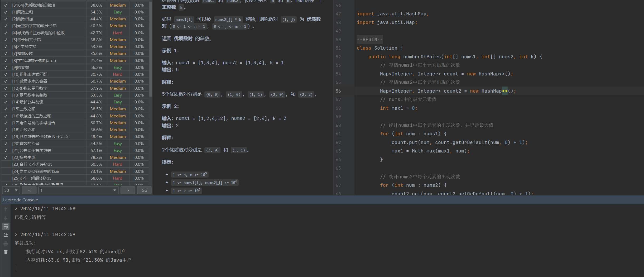Click '1 <= k <= 10³' constraint in description
Image resolution: width=644 pixels, height=277 pixels.
pos(186,190)
